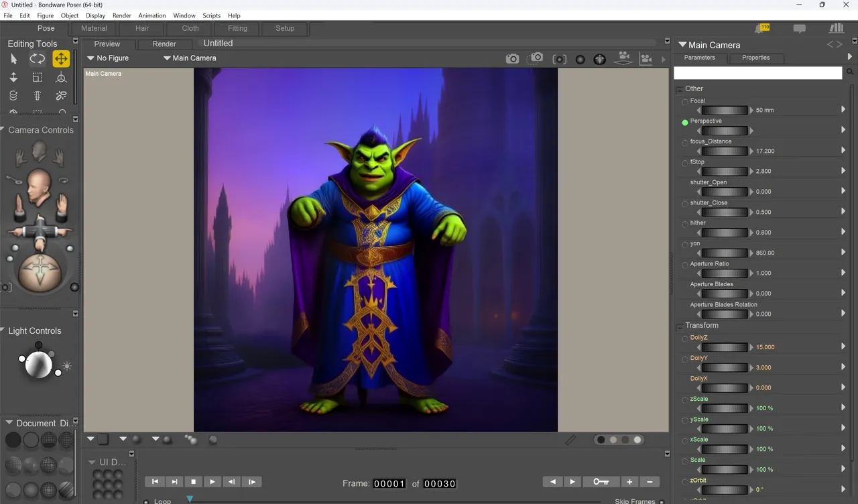Open the Main Camera dropdown above preview
The height and width of the screenshot is (504, 858).
tap(190, 58)
